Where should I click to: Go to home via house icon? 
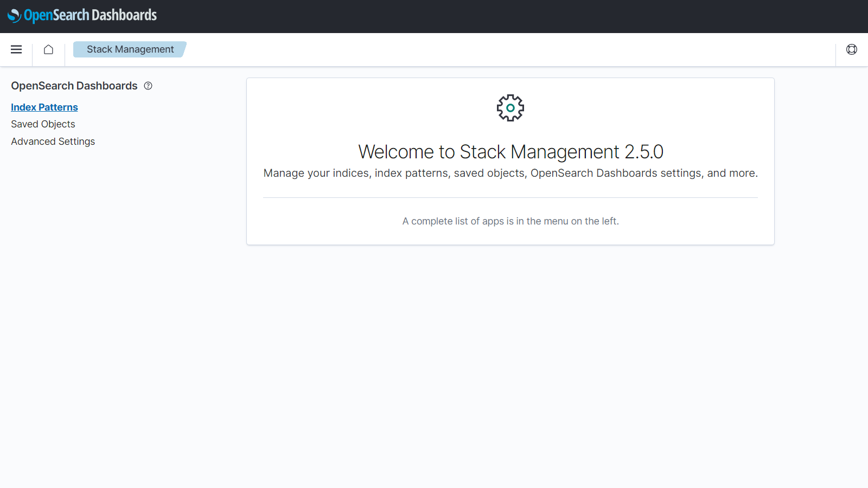(x=48, y=49)
